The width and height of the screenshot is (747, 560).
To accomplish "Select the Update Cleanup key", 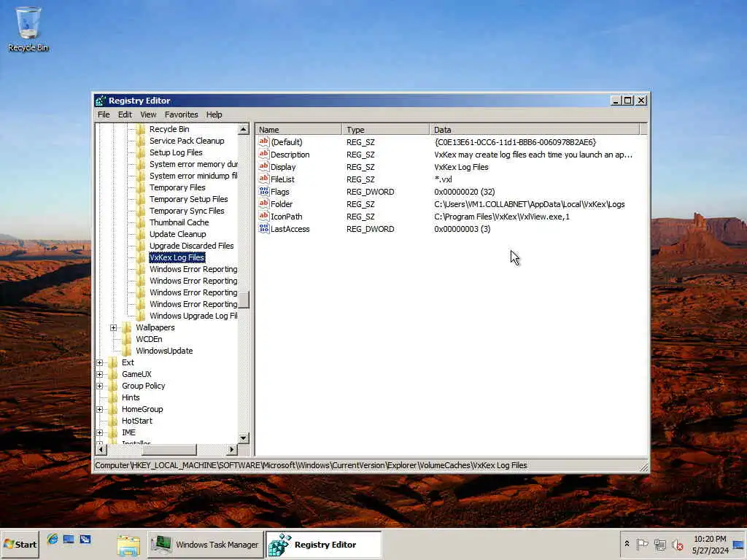I will tap(178, 234).
